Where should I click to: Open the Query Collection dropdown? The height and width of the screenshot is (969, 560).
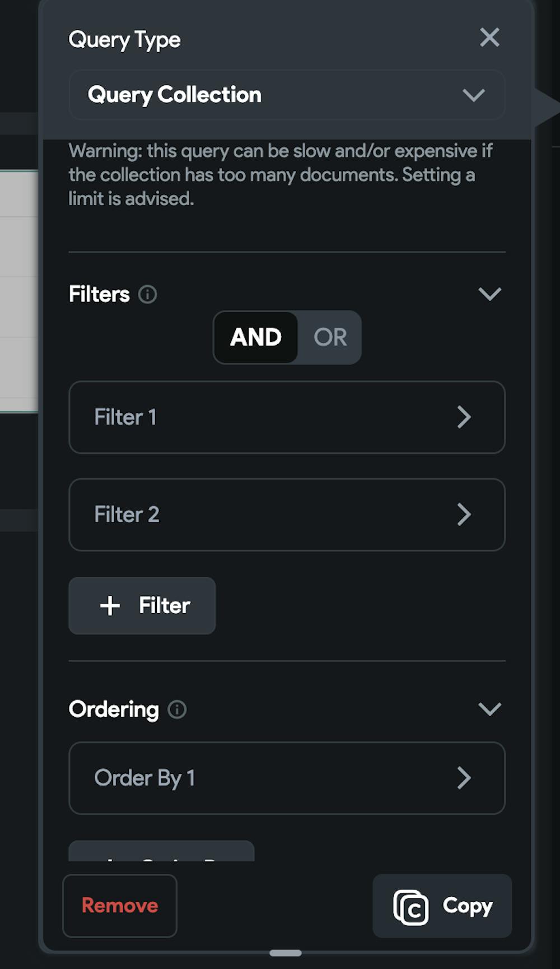(287, 95)
